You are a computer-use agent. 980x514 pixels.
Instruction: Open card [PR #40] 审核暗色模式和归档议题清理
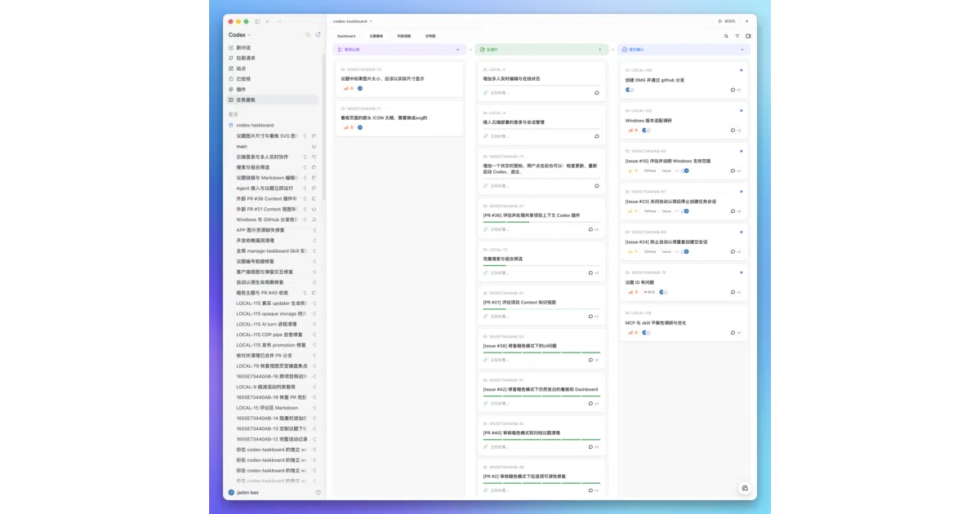coord(541,433)
